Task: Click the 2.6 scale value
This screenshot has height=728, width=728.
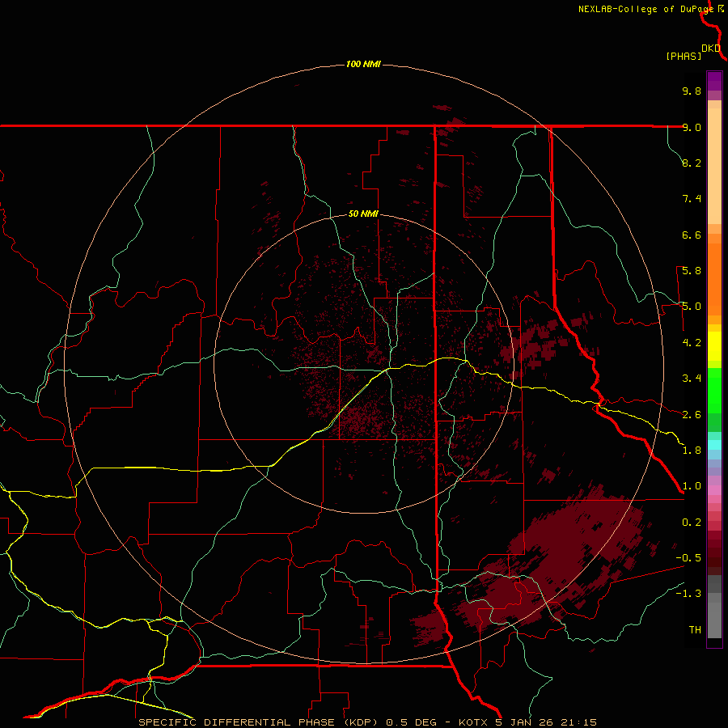Action: 692,415
